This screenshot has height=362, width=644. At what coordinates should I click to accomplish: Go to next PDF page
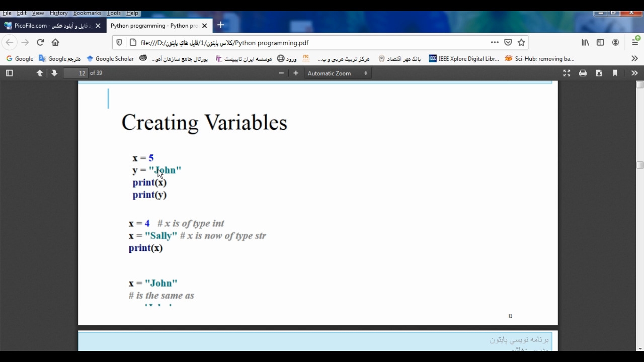click(54, 73)
